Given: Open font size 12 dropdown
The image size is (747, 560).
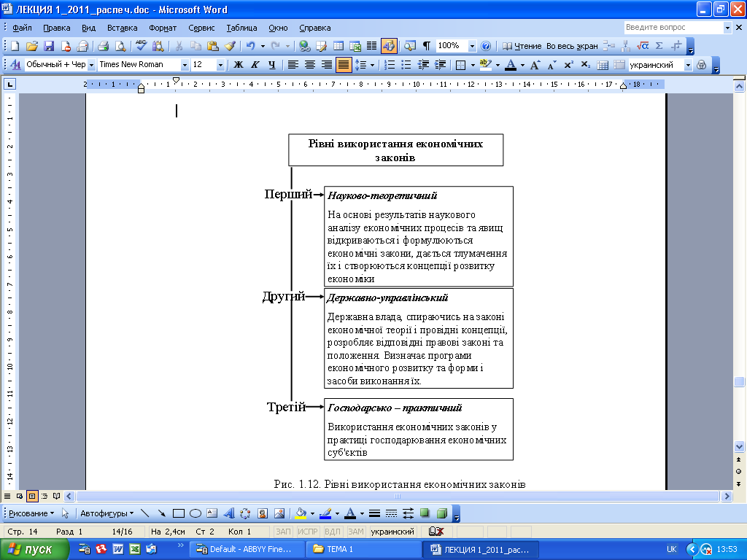Looking at the screenshot, I should click(220, 65).
